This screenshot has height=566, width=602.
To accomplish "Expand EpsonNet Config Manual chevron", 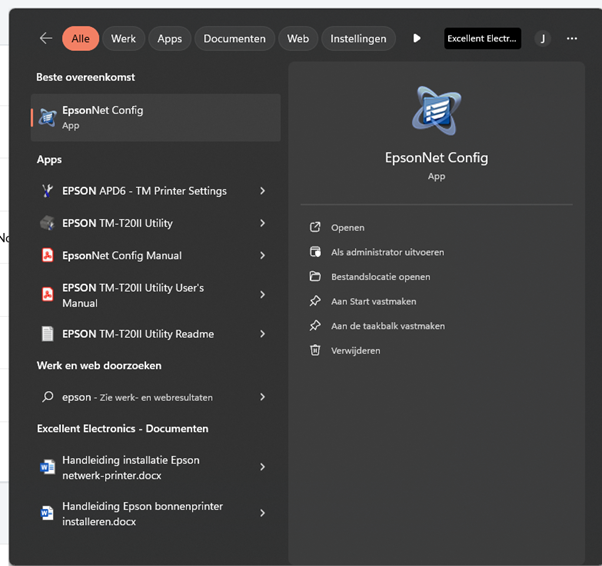I will pyautogui.click(x=263, y=255).
